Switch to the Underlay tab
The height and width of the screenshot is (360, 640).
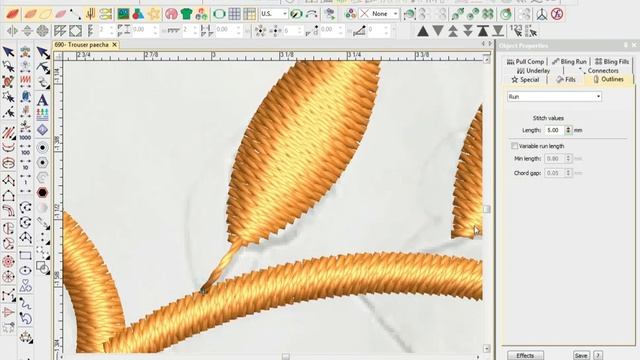point(533,71)
